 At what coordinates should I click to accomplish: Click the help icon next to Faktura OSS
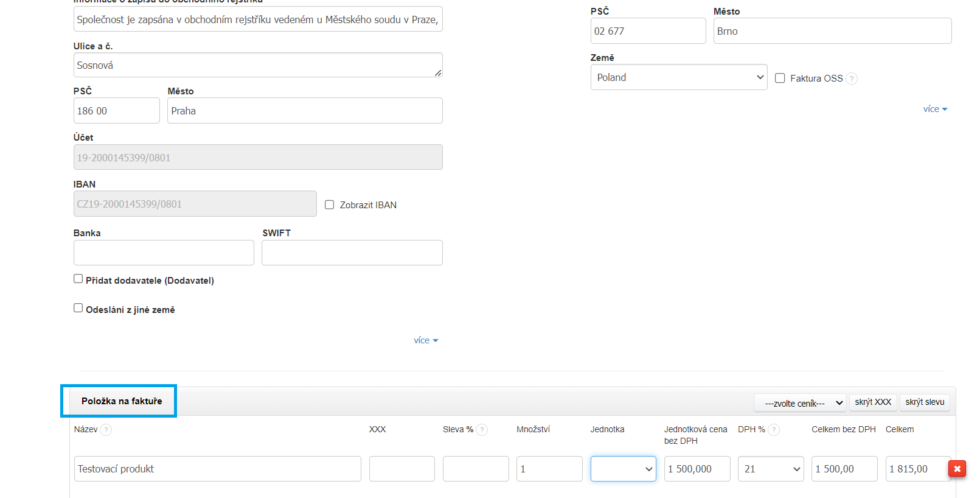pos(852,79)
